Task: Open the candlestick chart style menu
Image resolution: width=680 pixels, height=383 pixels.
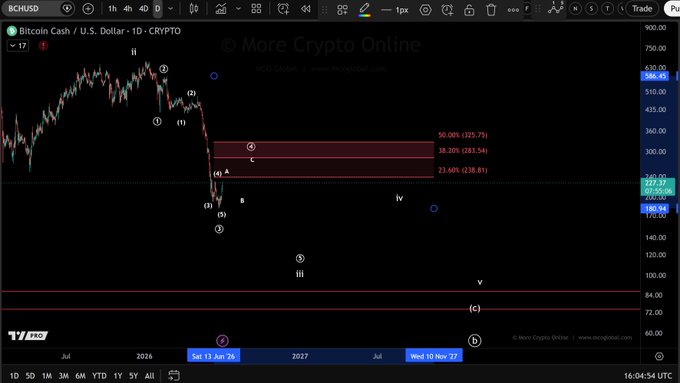Action: pos(194,9)
